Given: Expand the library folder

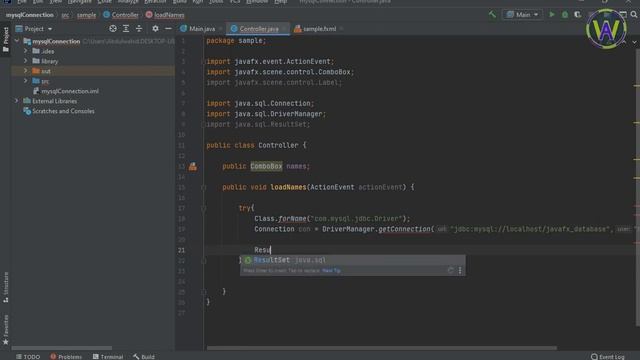Looking at the screenshot, I should 26,61.
